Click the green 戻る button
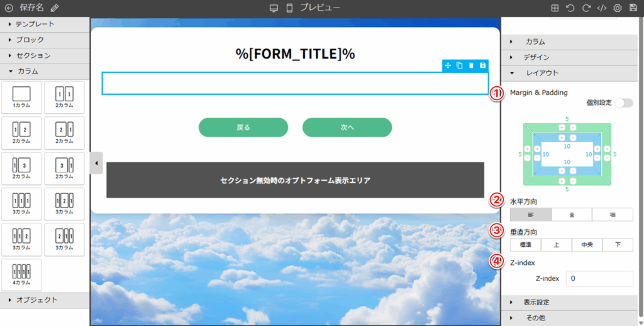 (x=243, y=127)
